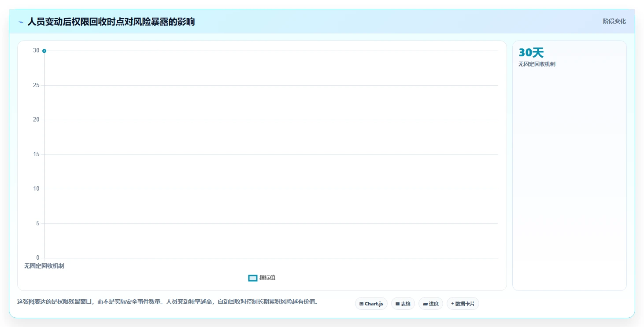The height and width of the screenshot is (327, 644).
Task: Click the data point at value 30
Action: (x=44, y=51)
